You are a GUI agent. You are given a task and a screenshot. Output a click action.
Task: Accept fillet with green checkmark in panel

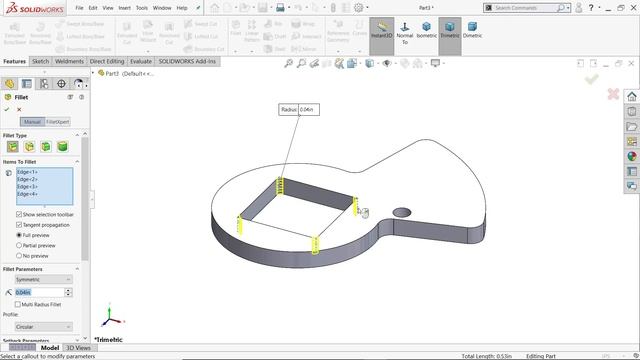point(7,109)
